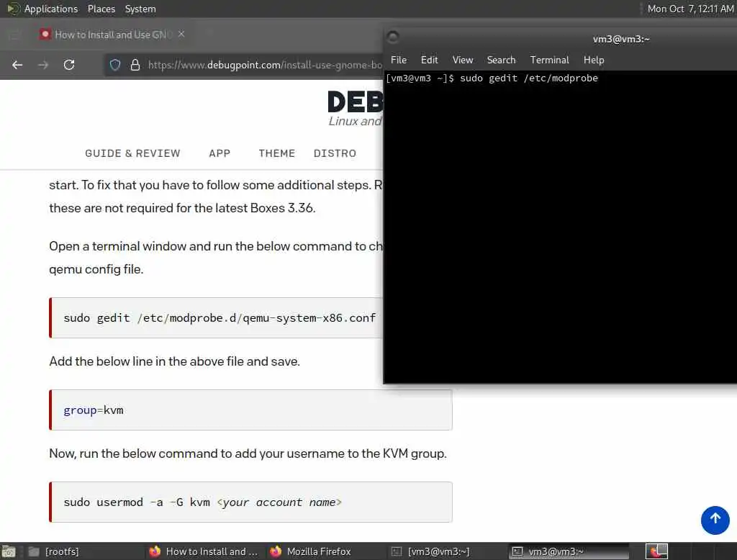Click the 'Now, run the below command' paragraph
The image size is (737, 560).
click(248, 453)
